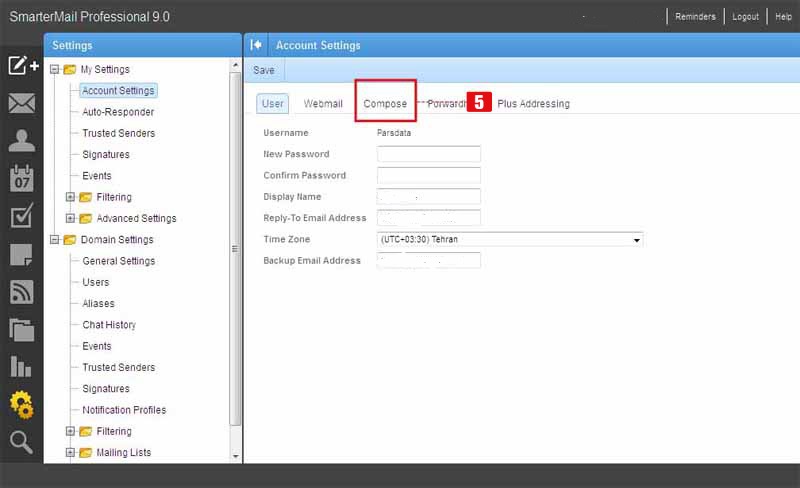
Task: Open the calendar icon in sidebar
Action: point(21,178)
